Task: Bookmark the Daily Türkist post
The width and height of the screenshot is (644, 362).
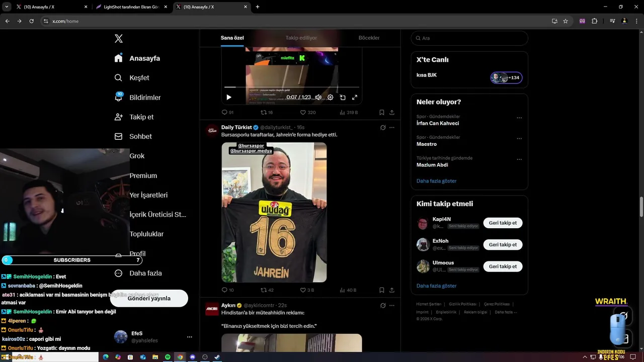Action: pyautogui.click(x=382, y=290)
